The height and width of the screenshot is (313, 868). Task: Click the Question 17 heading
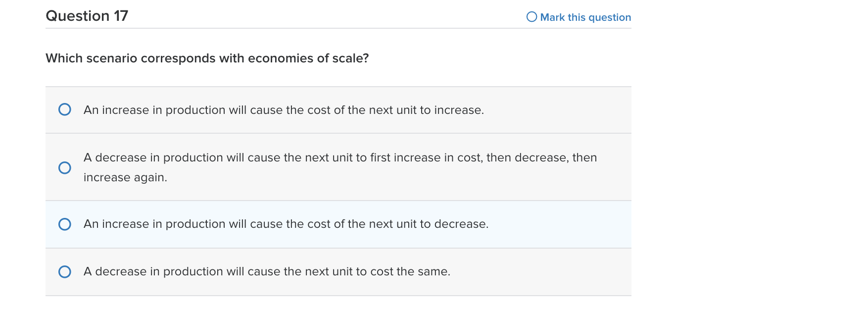point(87,15)
